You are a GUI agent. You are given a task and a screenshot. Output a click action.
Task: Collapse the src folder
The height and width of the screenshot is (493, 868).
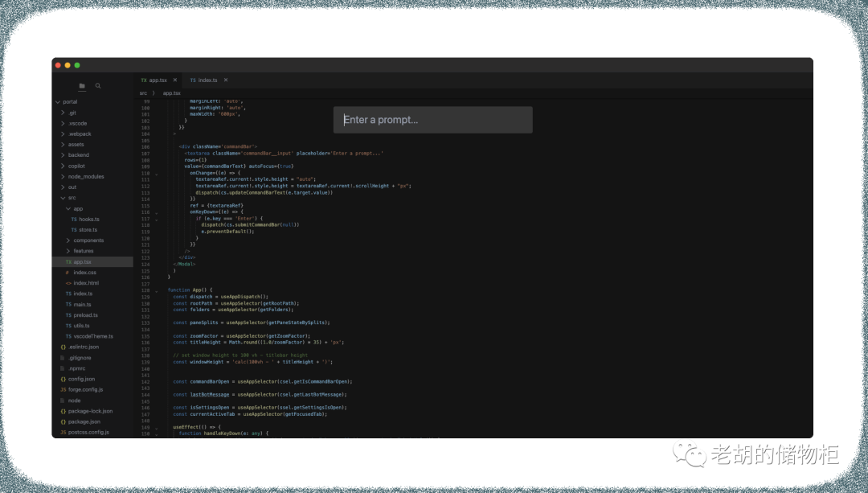(63, 198)
